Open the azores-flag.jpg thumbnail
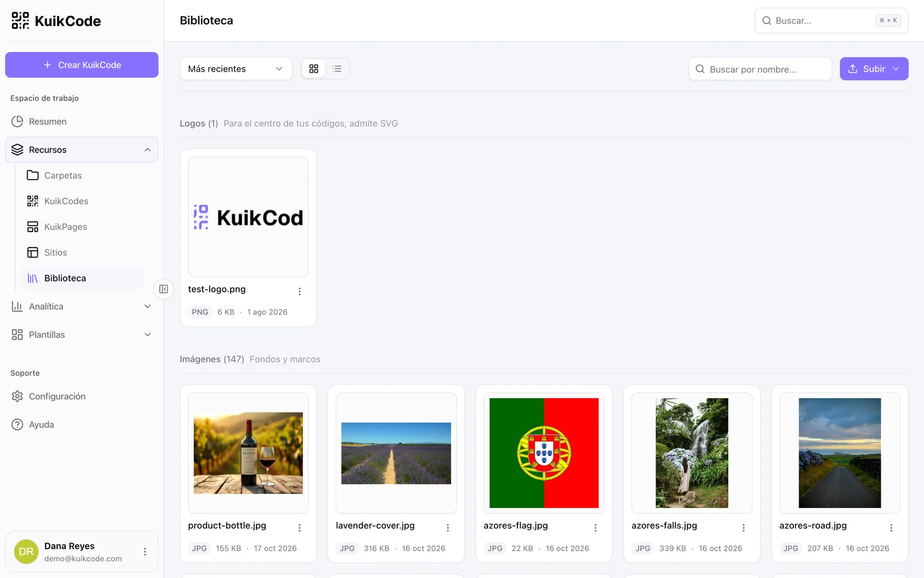 pos(544,453)
